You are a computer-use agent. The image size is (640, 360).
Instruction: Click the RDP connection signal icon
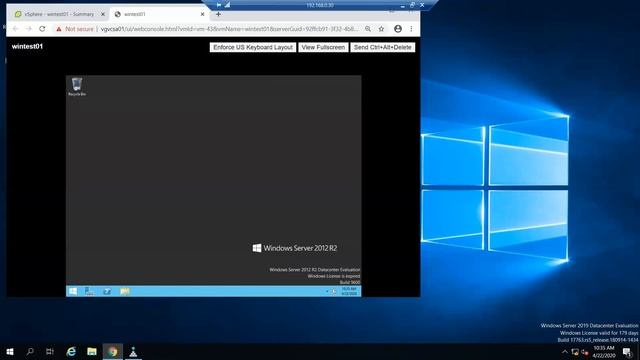pos(227,5)
